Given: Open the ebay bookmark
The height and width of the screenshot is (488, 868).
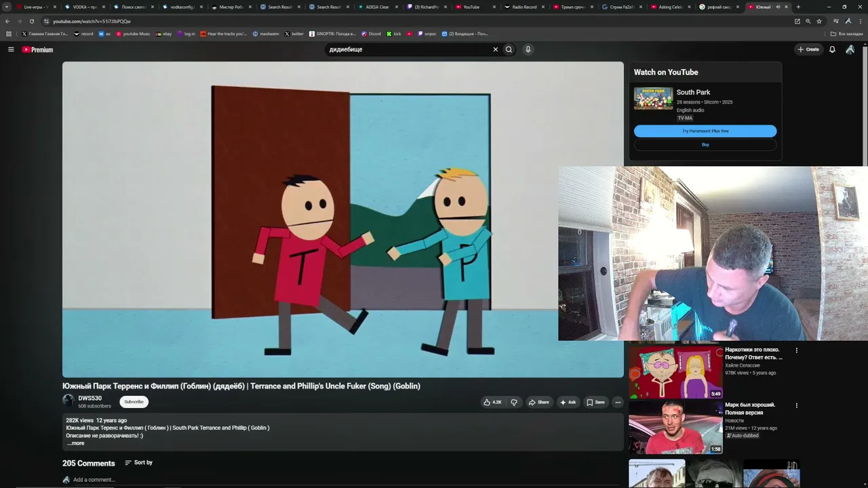Looking at the screenshot, I should click(x=163, y=34).
